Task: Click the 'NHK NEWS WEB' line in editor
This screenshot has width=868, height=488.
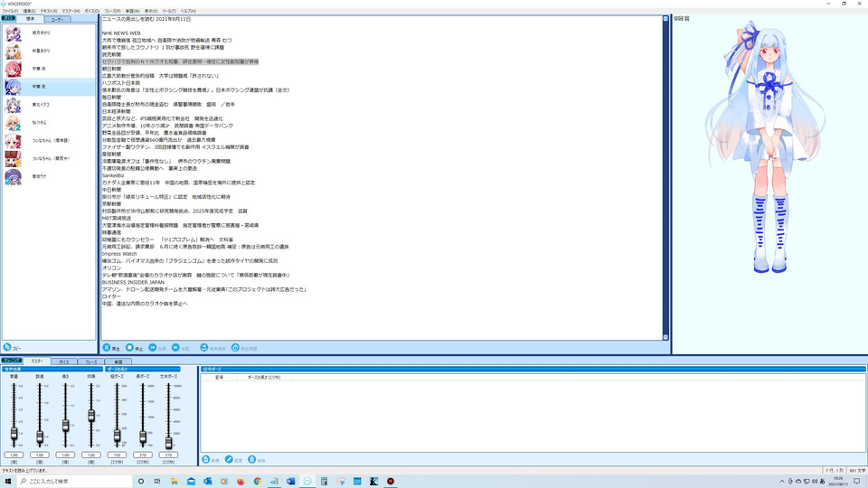Action: point(121,33)
